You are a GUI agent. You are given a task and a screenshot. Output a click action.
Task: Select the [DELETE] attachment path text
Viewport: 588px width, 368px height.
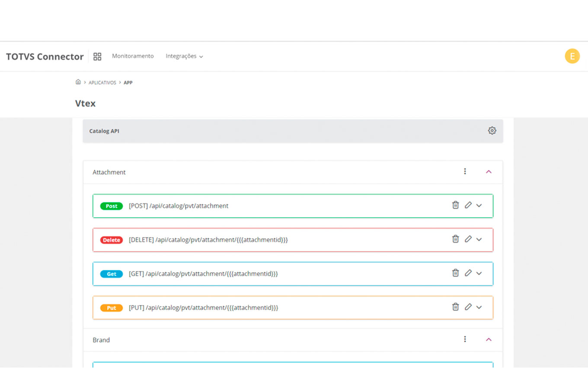(208, 239)
